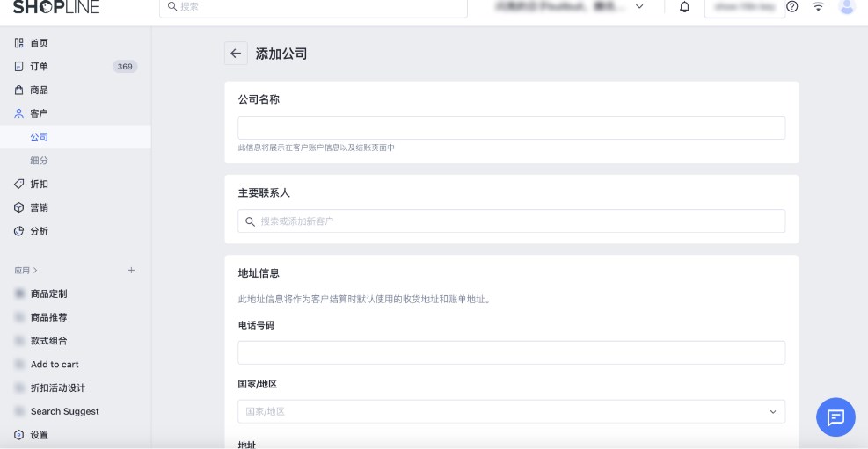Open Add to cart app link
Screen dimensions: 868x449
(x=55, y=365)
